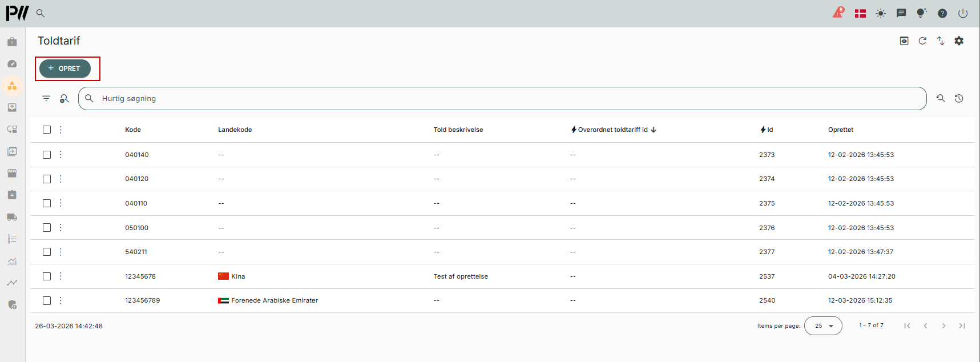The height and width of the screenshot is (362, 980).
Task: Sort by the Told beskrivelse column header
Action: tap(458, 130)
